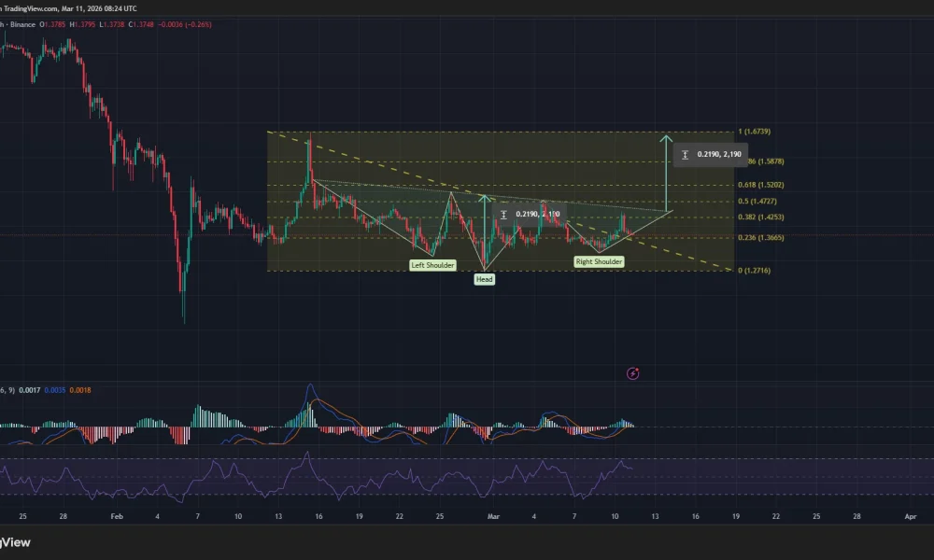This screenshot has width=934, height=560.
Task: Click the blue MACD signal value 0.0035
Action: [56, 392]
